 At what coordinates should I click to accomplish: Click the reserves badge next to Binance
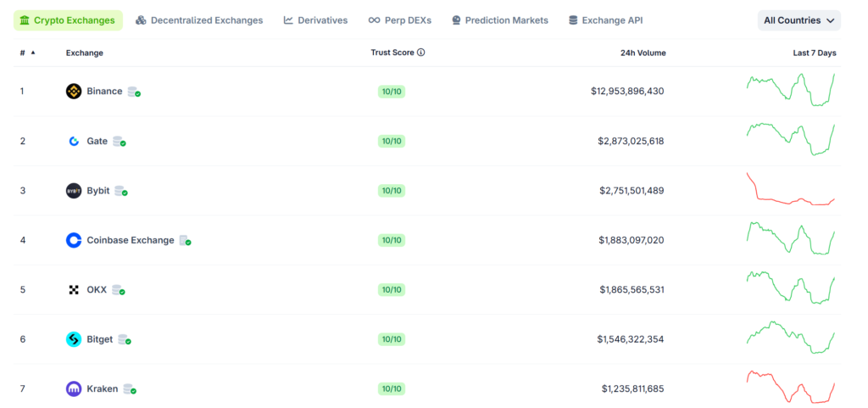pyautogui.click(x=134, y=92)
